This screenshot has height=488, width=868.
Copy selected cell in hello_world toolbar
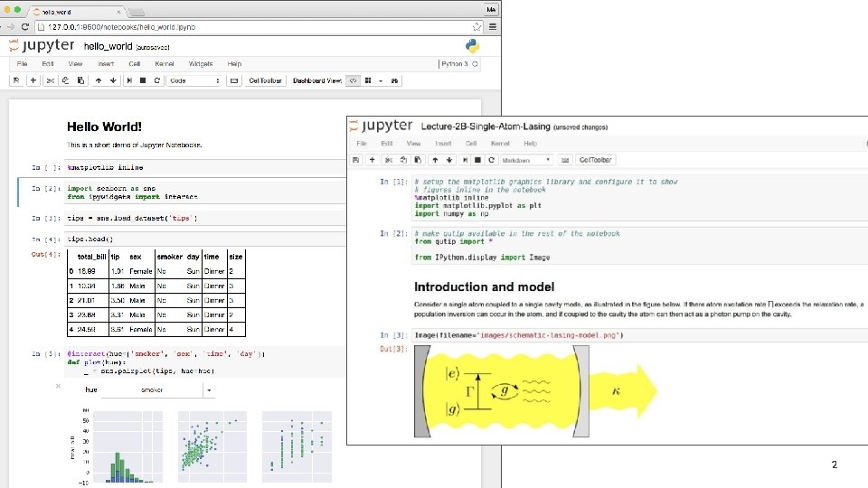tap(65, 80)
